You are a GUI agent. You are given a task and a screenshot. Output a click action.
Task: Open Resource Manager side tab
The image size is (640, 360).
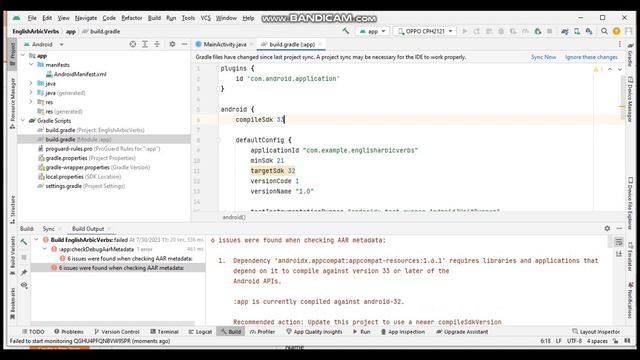(12, 104)
